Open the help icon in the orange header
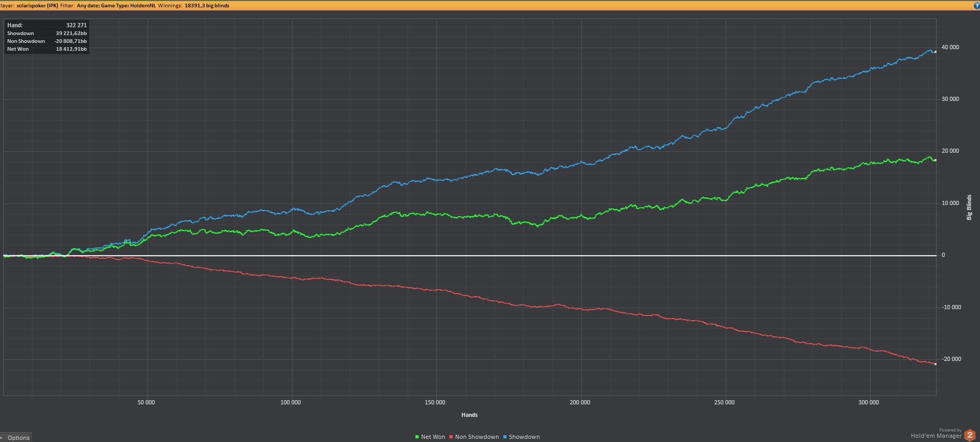The image size is (980, 442). pyautogui.click(x=976, y=5)
